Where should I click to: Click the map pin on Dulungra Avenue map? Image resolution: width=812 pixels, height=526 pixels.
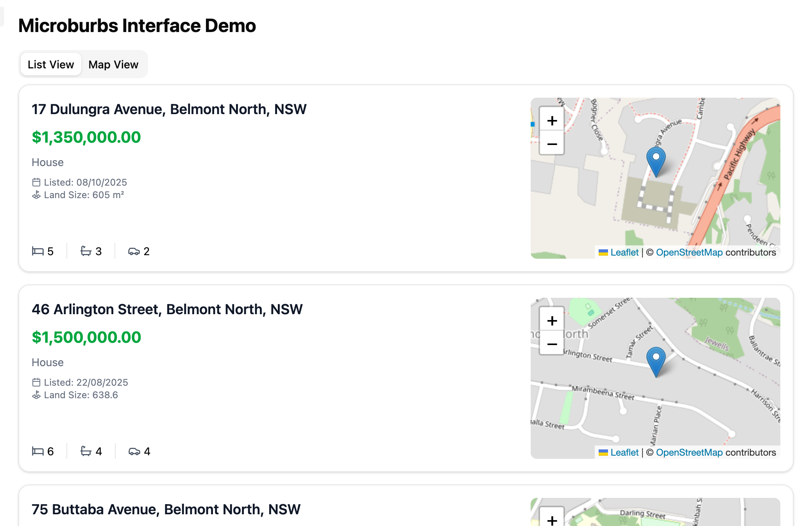point(656,161)
